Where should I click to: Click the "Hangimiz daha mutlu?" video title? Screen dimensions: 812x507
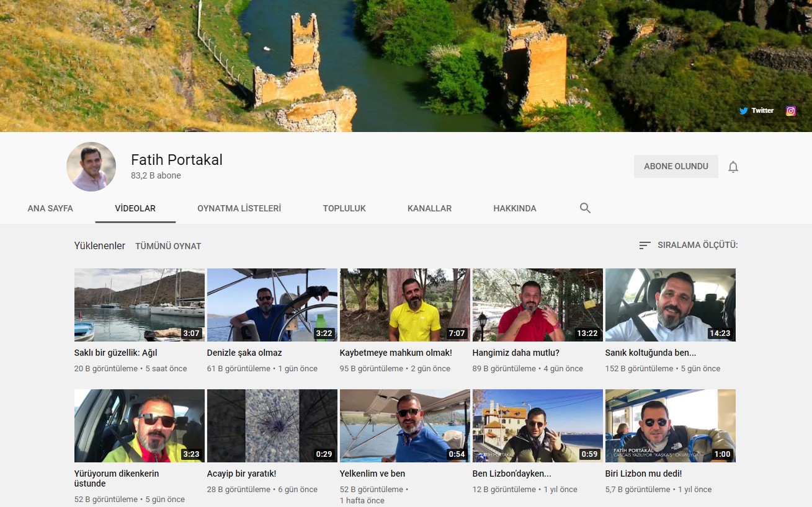[516, 353]
